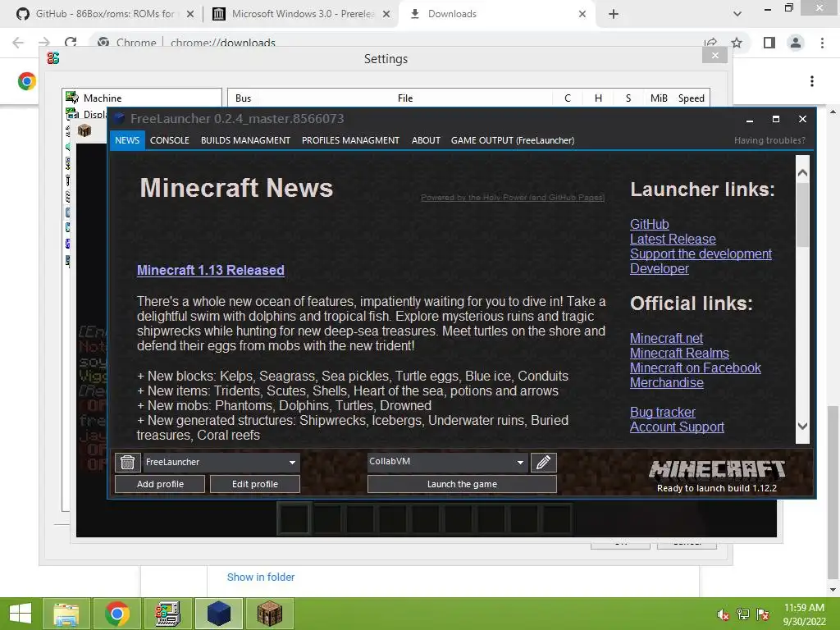Expand Chrome tab search chevron
This screenshot has width=840, height=630.
point(737,14)
